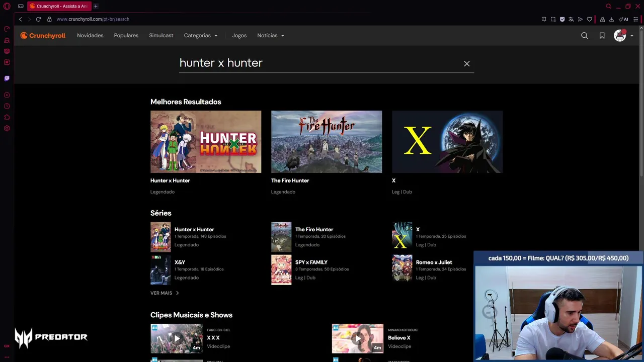The image size is (644, 362).
Task: Click the padlock site info icon
Action: 49,19
